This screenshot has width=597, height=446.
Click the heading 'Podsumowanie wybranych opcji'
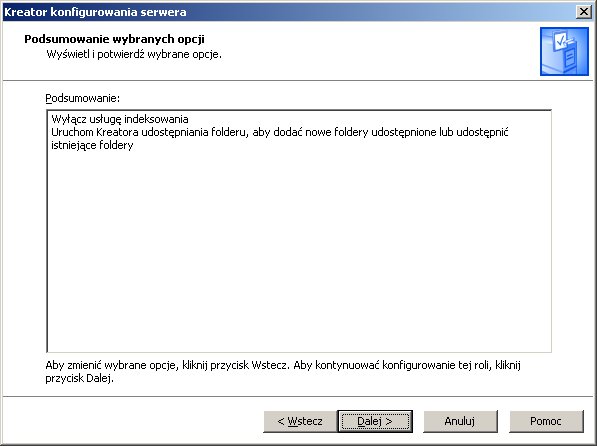pos(114,39)
